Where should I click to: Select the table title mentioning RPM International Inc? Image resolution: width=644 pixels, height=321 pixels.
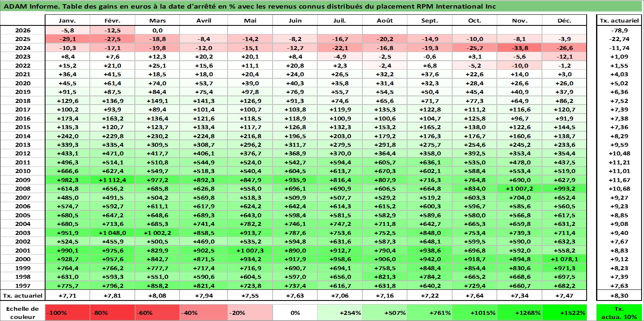click(250, 6)
